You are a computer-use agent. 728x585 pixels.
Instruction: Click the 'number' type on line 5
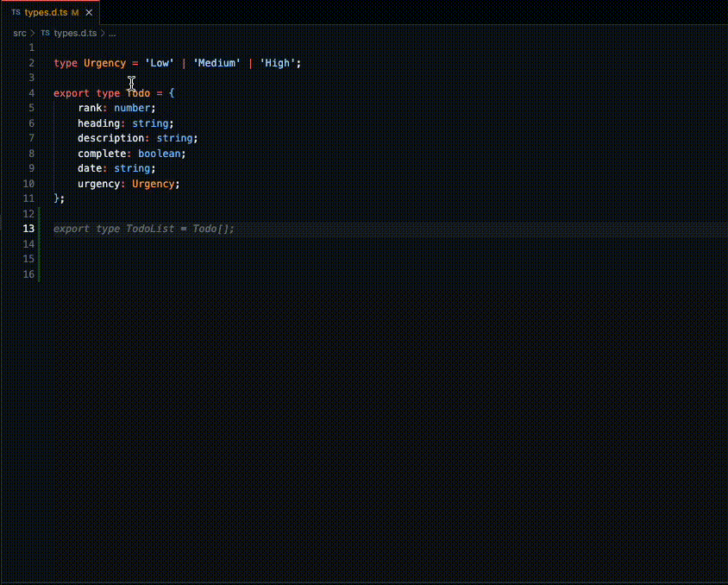[x=132, y=108]
